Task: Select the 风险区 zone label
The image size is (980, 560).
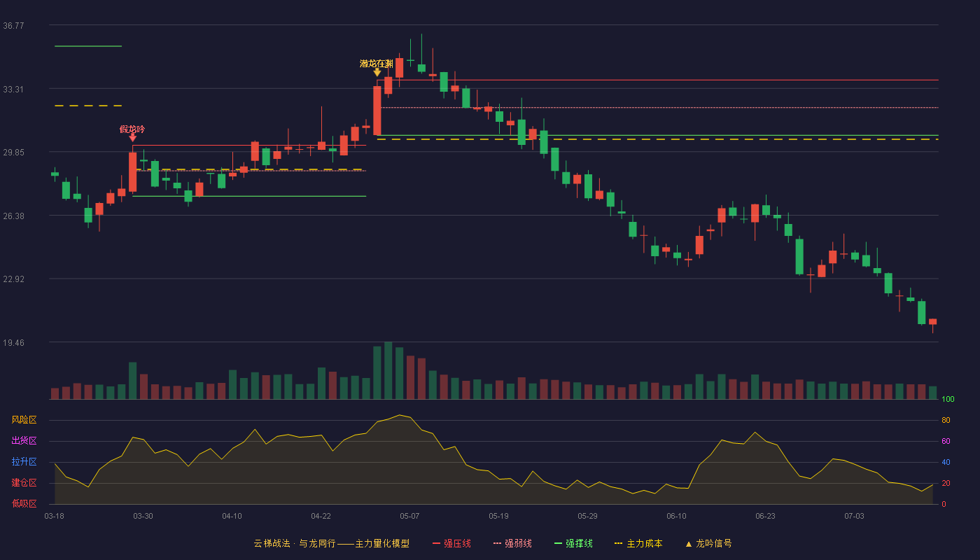Action: (24, 420)
